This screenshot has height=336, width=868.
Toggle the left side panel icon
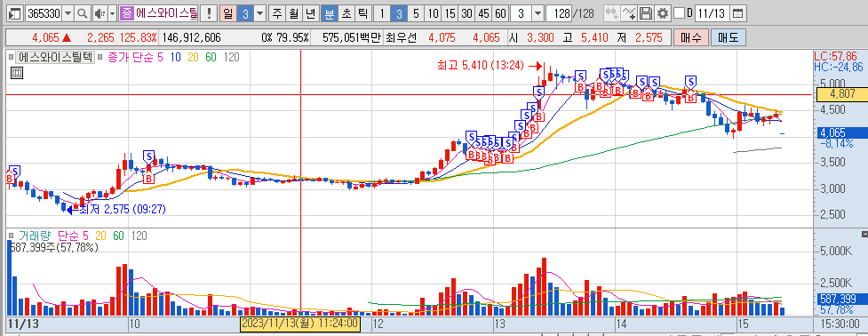point(15,13)
